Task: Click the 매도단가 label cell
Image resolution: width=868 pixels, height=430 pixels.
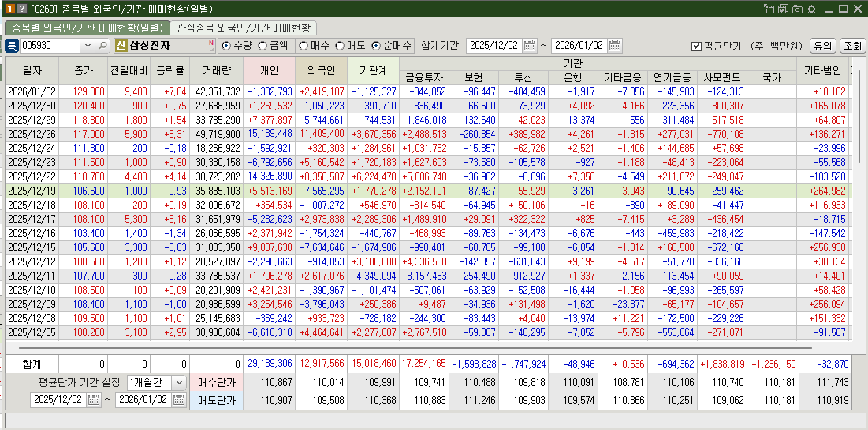Action: [217, 400]
